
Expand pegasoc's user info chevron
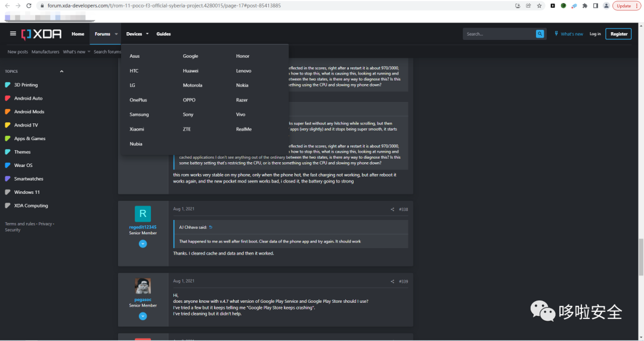click(x=143, y=316)
